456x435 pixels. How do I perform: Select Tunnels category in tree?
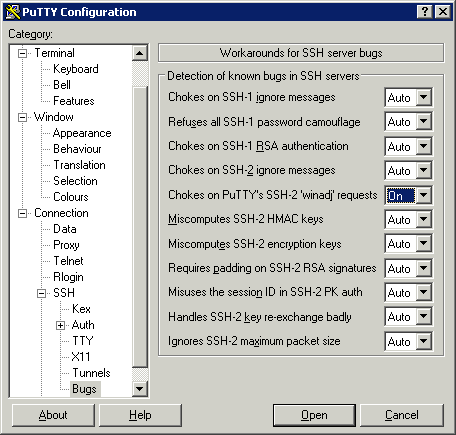pyautogui.click(x=91, y=373)
